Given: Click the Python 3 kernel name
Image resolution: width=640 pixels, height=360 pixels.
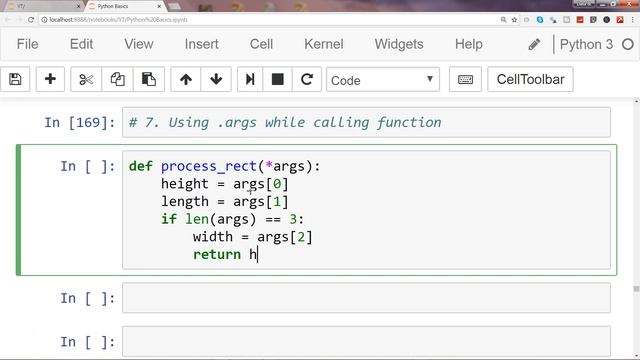Looking at the screenshot, I should click(586, 44).
